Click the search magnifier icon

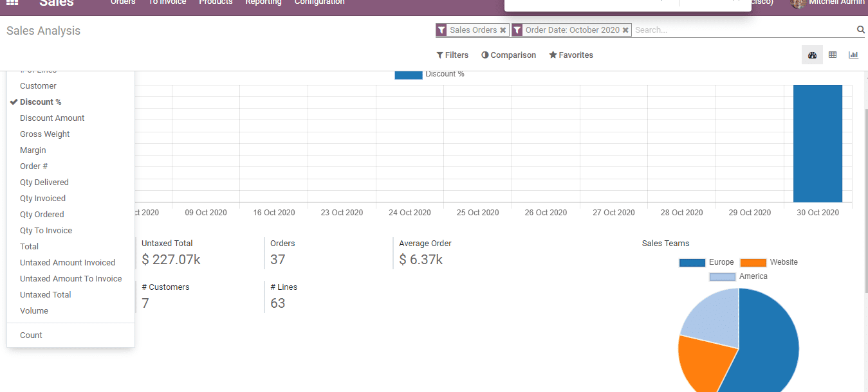coord(860,29)
